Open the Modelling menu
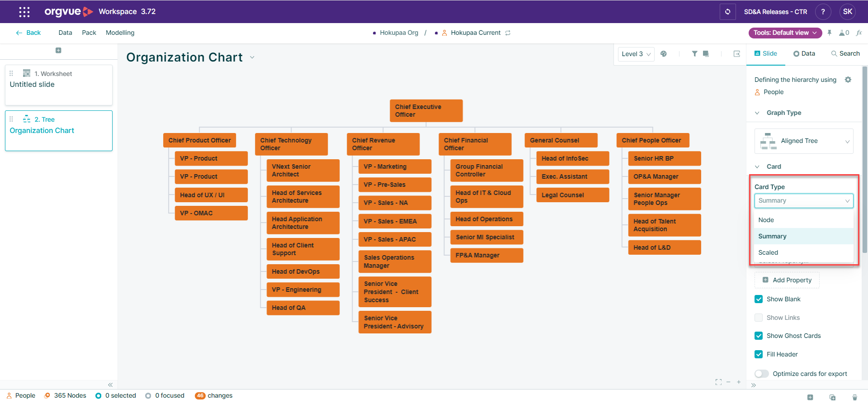 click(x=120, y=33)
